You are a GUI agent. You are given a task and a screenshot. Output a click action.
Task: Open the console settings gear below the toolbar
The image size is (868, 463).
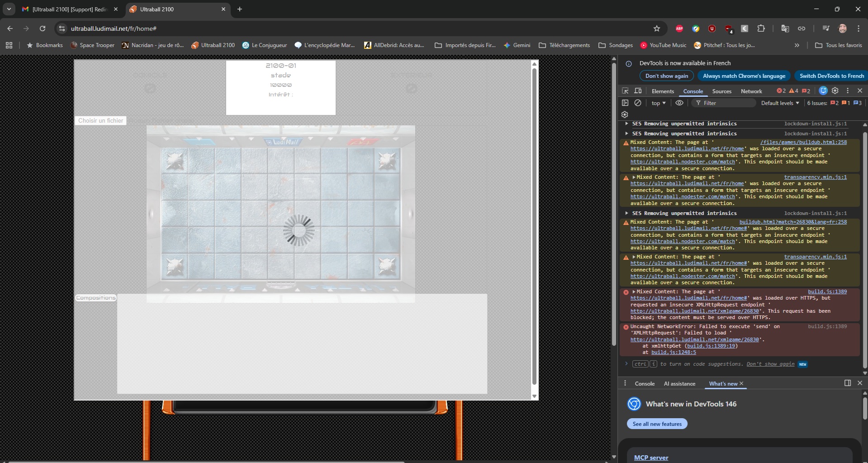point(625,115)
